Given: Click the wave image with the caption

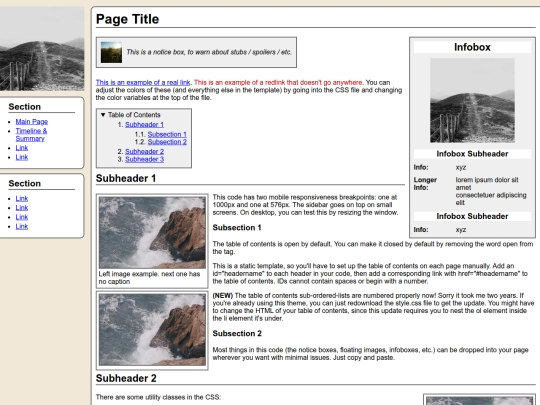Looking at the screenshot, I should 152,232.
